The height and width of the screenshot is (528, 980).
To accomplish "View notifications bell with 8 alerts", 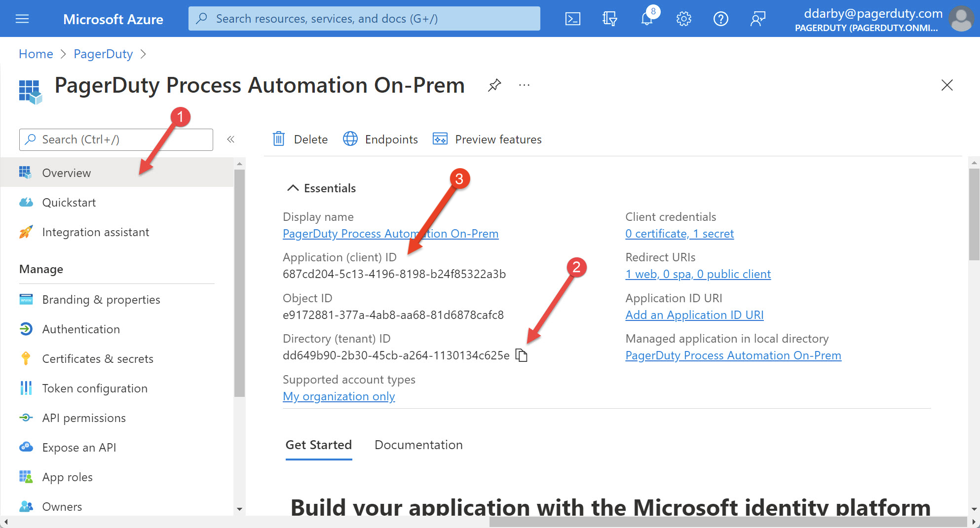I will 647,18.
